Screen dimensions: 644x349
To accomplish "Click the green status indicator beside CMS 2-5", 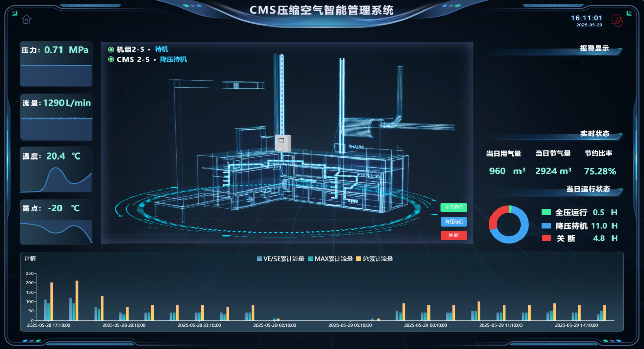I will [x=111, y=59].
